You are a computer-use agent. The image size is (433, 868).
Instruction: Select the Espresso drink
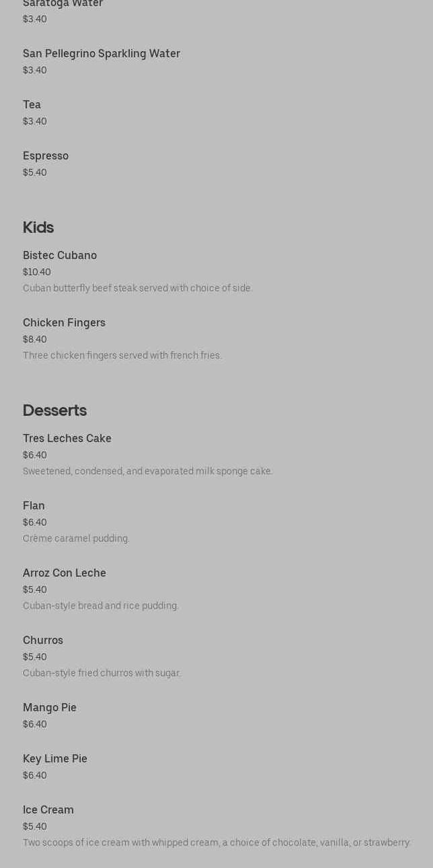pyautogui.click(x=46, y=156)
